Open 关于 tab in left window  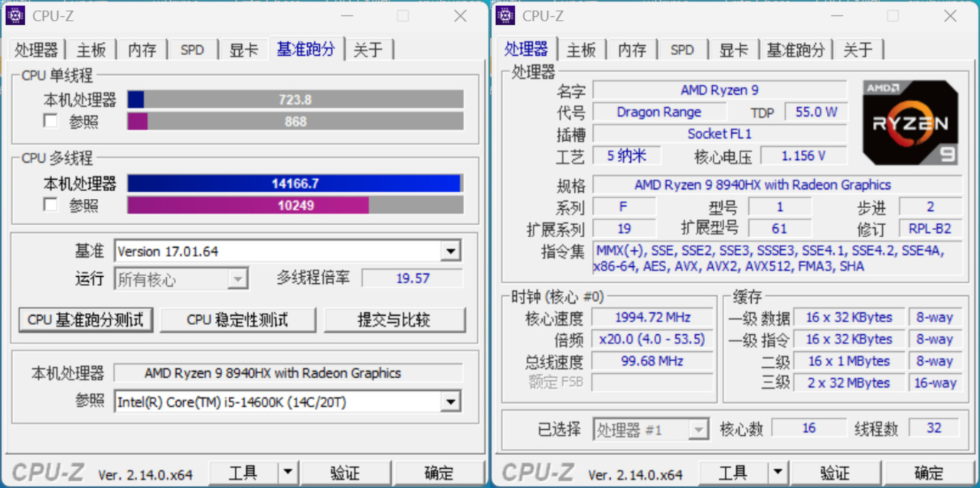point(368,50)
